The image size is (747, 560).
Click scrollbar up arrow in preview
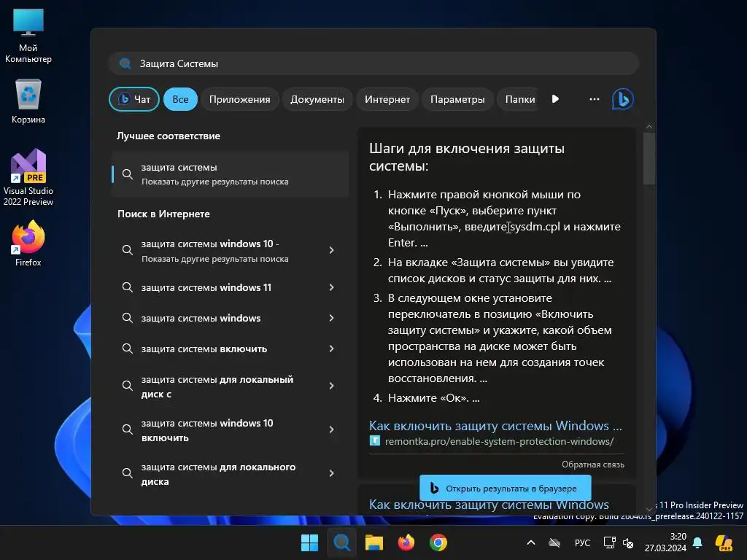click(x=649, y=127)
